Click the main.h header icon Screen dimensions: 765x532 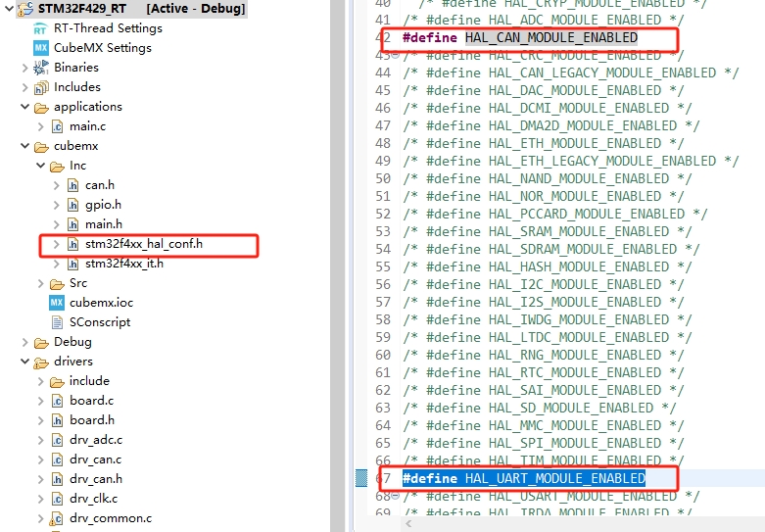pyautogui.click(x=72, y=224)
